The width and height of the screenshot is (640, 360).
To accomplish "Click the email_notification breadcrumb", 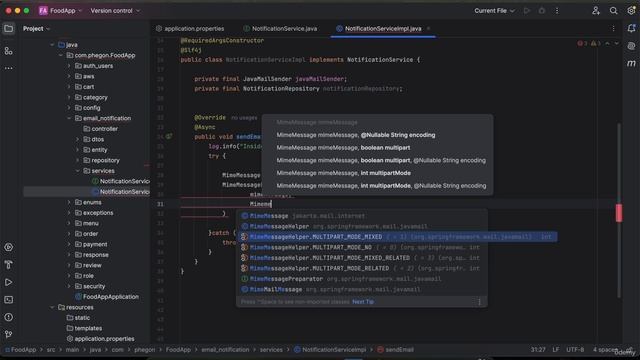I will point(225,350).
